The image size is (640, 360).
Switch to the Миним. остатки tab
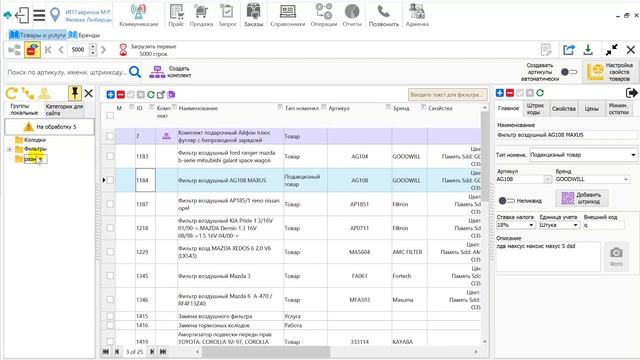click(618, 109)
